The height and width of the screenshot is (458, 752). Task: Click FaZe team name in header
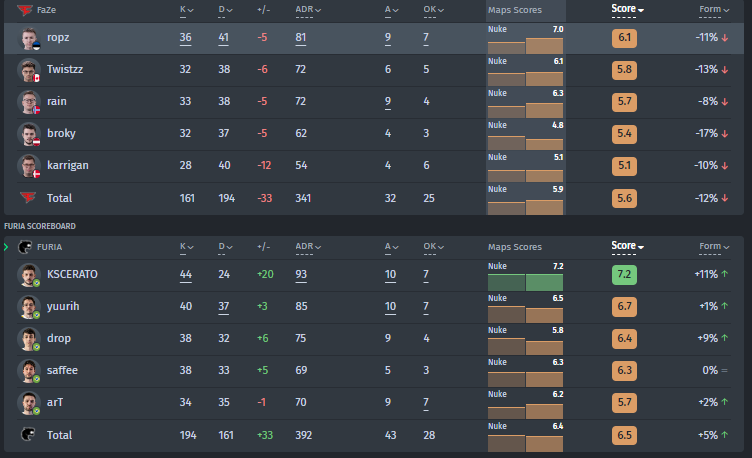click(x=46, y=10)
